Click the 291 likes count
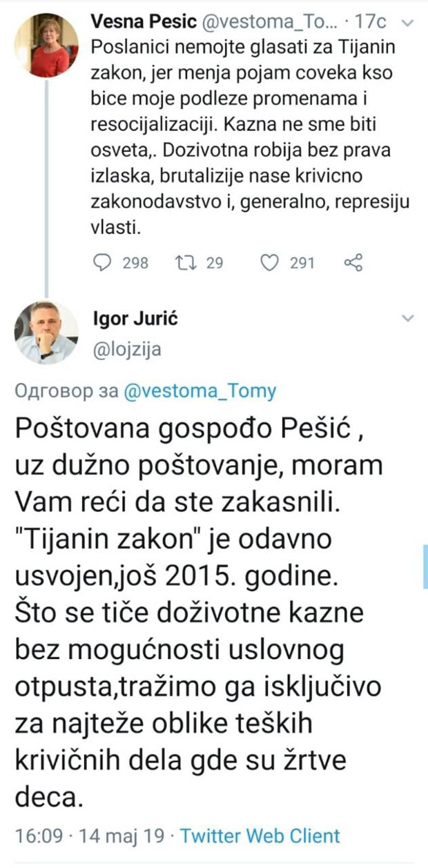 tap(302, 263)
